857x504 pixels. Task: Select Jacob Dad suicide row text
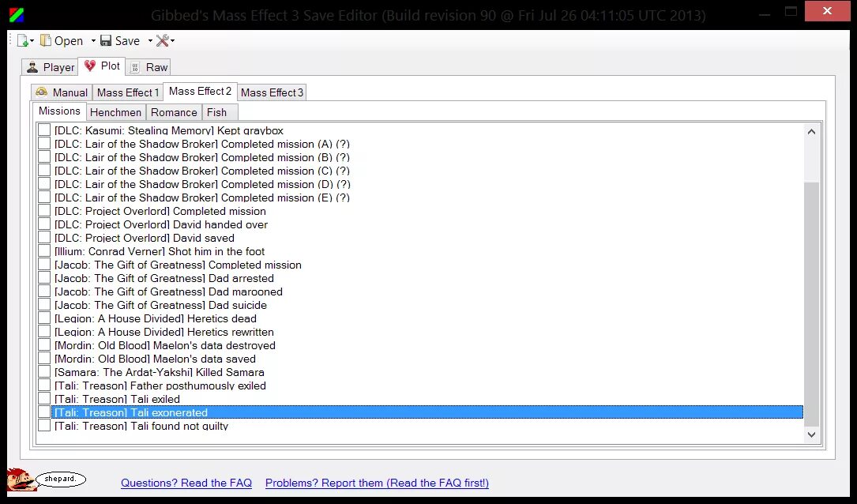tap(160, 305)
